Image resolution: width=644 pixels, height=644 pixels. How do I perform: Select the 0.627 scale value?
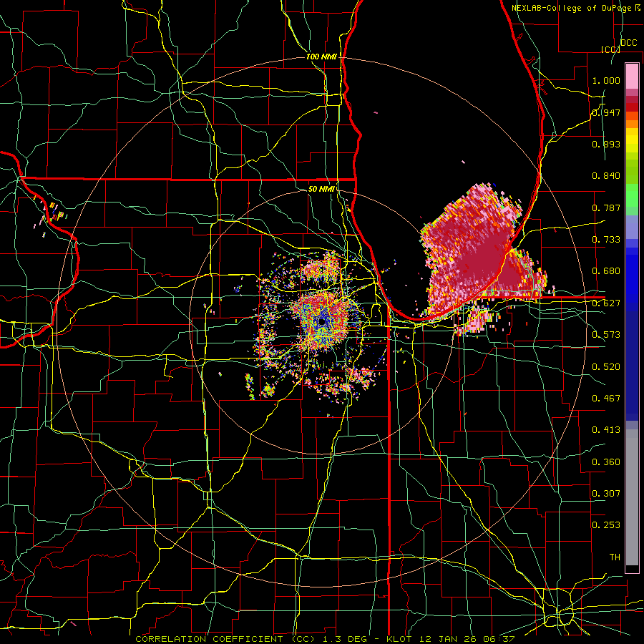tap(606, 303)
